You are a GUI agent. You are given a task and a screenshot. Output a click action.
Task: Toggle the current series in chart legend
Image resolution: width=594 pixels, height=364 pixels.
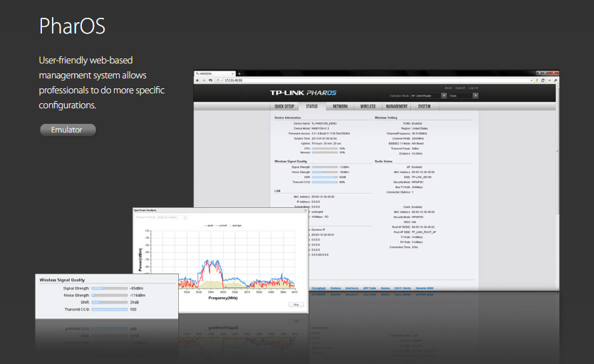pos(221,225)
